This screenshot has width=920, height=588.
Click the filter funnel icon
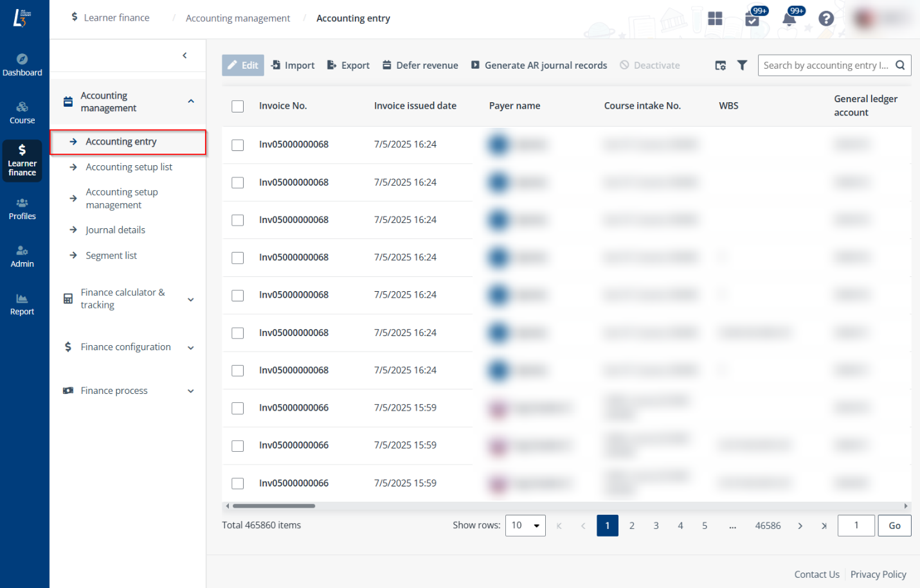[742, 65]
